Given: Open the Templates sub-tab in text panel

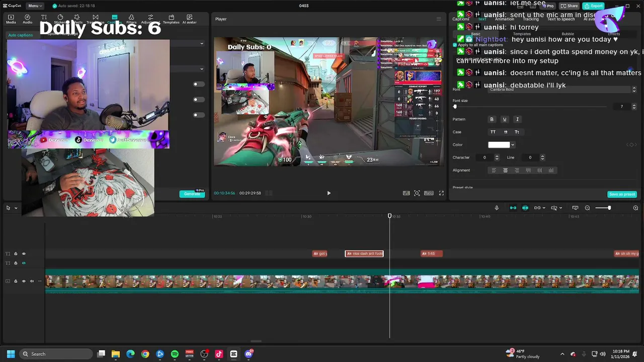Looking at the screenshot, I should (x=522, y=34).
